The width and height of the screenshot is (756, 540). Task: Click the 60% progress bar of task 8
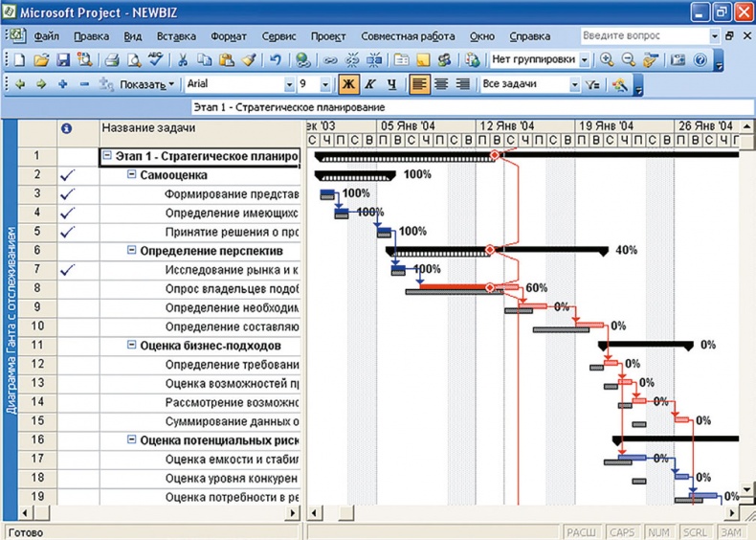(456, 287)
